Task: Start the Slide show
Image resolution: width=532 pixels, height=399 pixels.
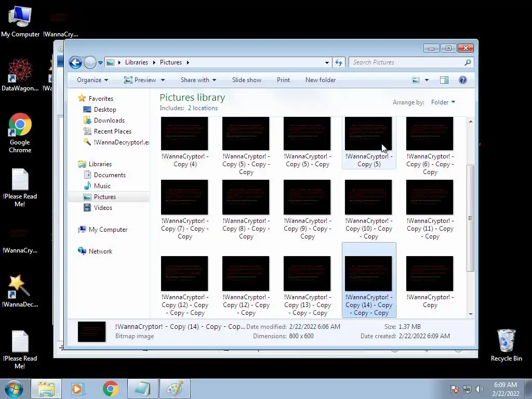Action: (x=247, y=80)
